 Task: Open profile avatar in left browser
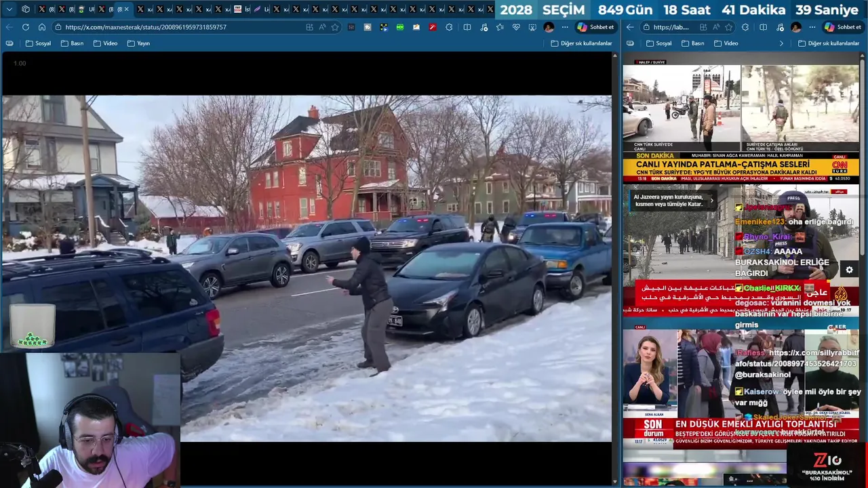pyautogui.click(x=549, y=27)
